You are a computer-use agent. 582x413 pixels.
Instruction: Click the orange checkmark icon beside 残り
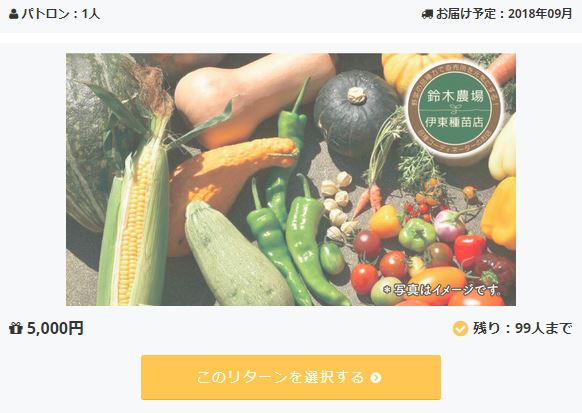click(x=460, y=328)
